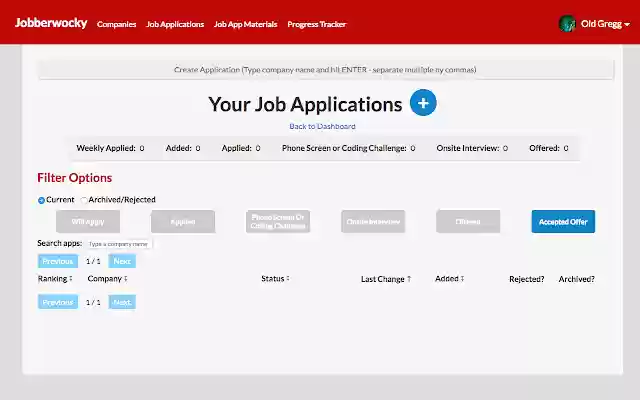
Task: Toggle the Applied filter button
Action: point(183,222)
